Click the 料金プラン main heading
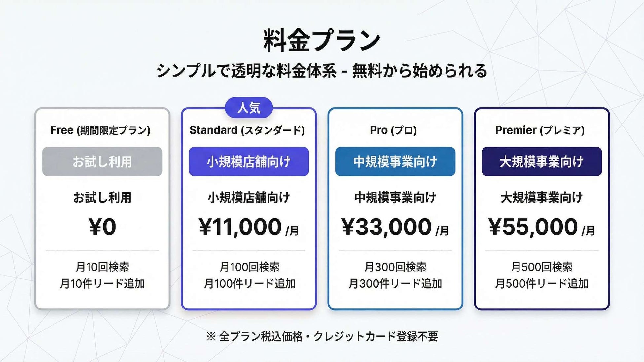 [x=322, y=41]
